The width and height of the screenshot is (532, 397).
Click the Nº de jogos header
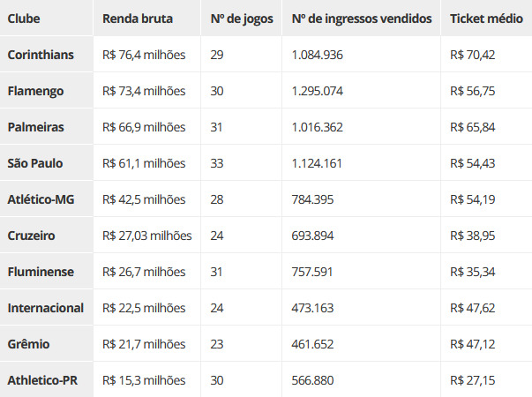tap(242, 19)
